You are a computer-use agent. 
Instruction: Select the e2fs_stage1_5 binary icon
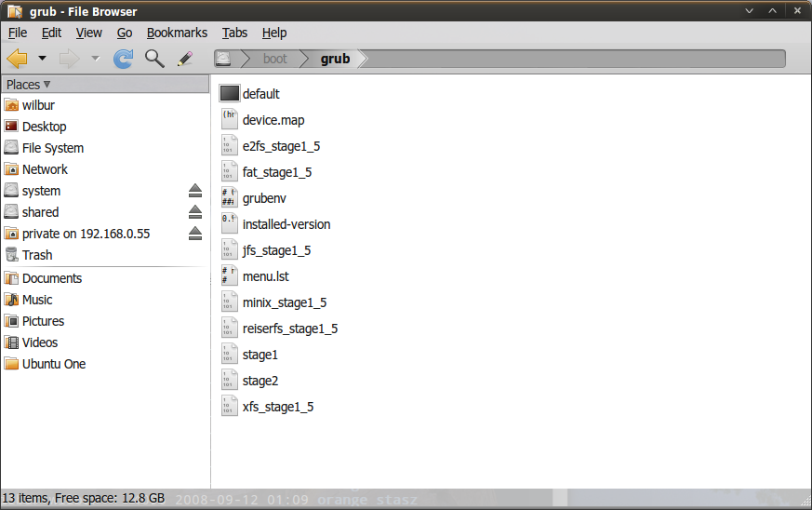[x=230, y=145]
